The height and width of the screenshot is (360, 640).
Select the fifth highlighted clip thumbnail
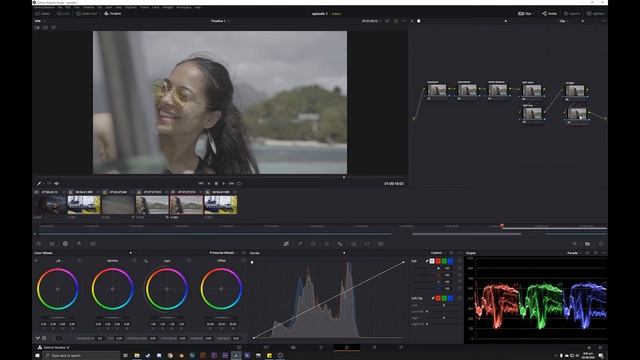point(186,205)
